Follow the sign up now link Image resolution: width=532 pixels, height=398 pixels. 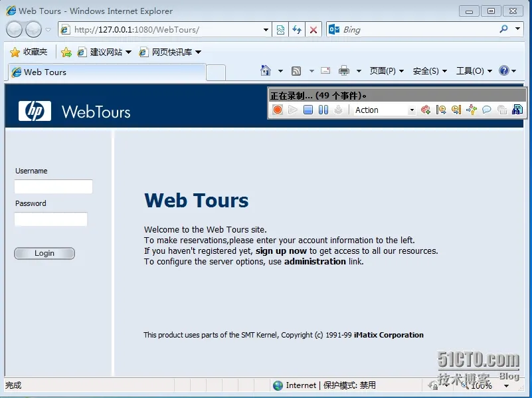[281, 251]
